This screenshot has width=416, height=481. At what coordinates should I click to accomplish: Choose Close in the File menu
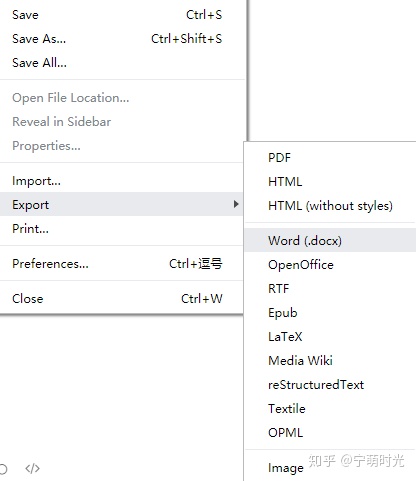click(x=122, y=299)
